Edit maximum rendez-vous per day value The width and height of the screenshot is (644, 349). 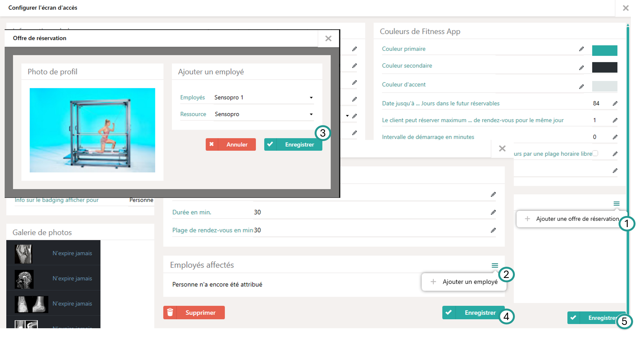coord(615,120)
